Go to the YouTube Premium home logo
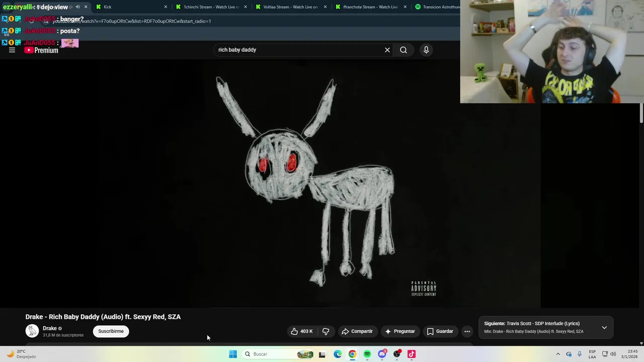Screen dimensions: 644x362 [41, 50]
